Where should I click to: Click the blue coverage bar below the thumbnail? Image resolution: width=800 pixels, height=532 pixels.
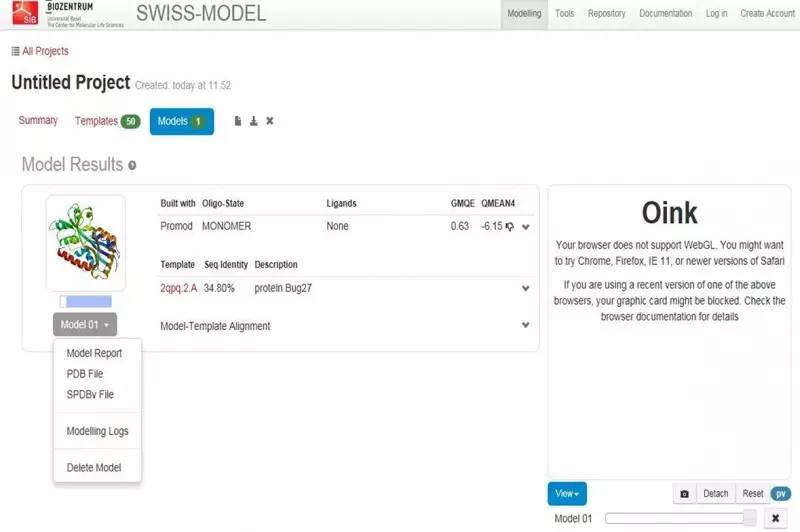89,301
